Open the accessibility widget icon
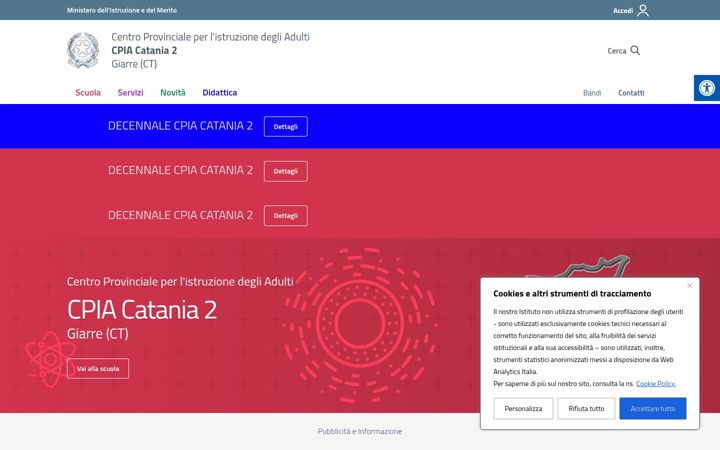720x450 pixels. [x=707, y=88]
